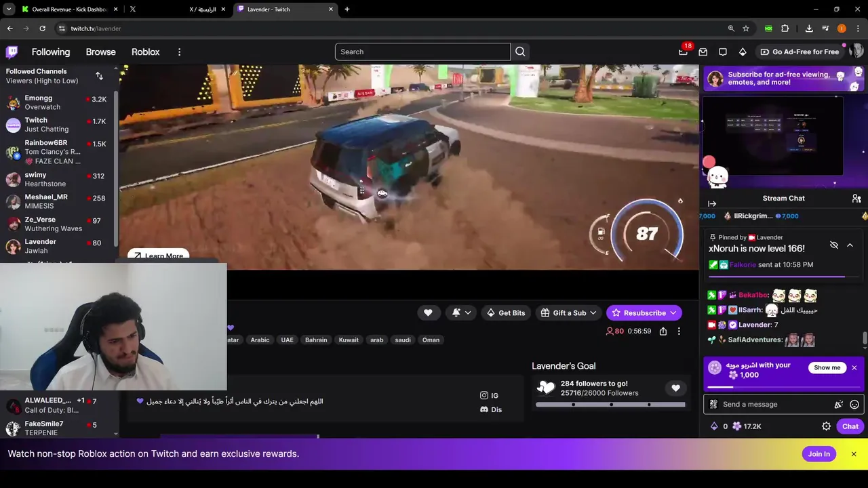Open Chrome media controls icon
868x488 pixels.
click(825, 28)
